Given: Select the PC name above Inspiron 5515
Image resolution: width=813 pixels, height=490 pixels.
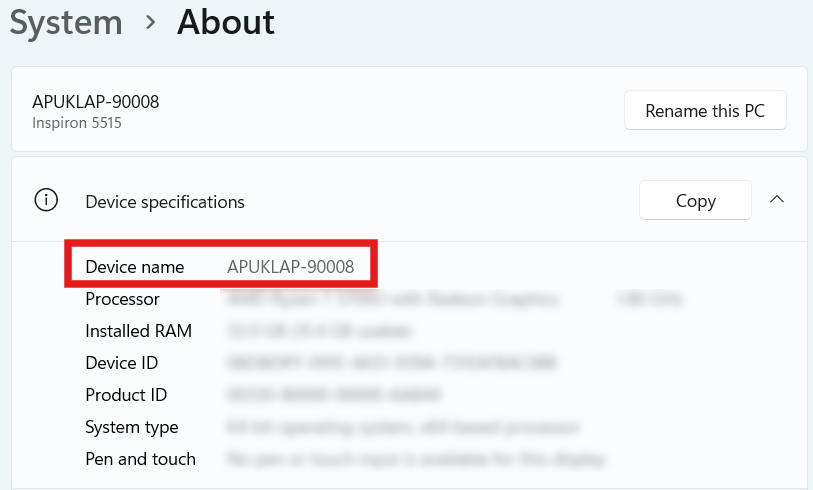Looking at the screenshot, I should [x=95, y=101].
